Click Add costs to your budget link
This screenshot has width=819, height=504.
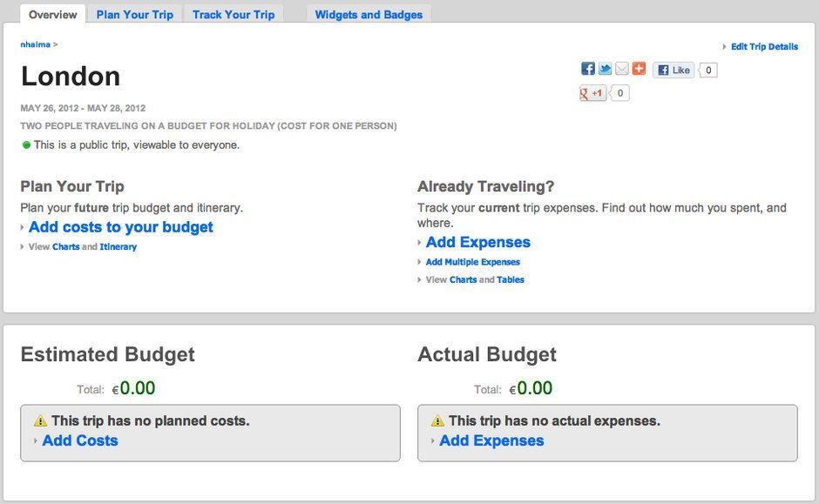(120, 227)
